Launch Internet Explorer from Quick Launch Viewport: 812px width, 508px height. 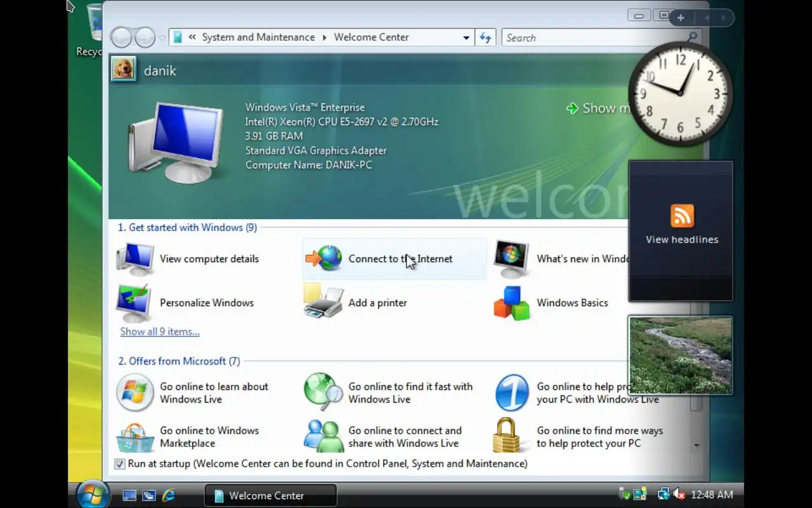coord(168,495)
